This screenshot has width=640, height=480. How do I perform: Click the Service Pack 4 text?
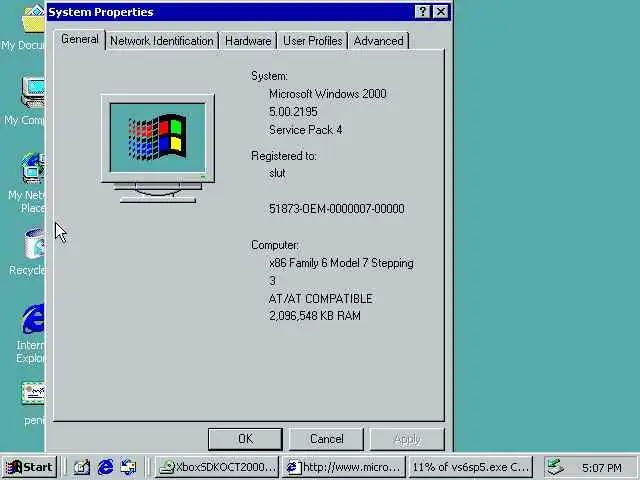point(305,130)
